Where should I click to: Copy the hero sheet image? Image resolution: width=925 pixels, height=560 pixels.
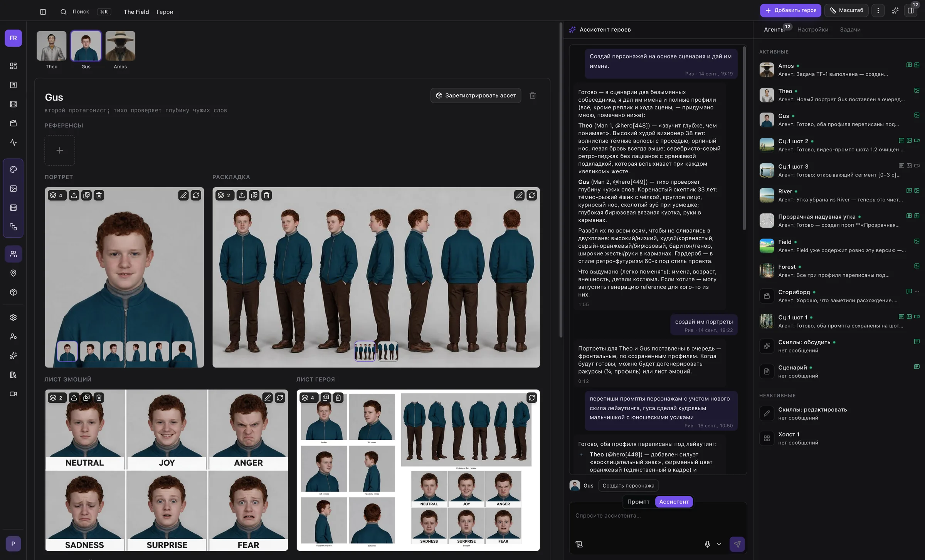[326, 397]
